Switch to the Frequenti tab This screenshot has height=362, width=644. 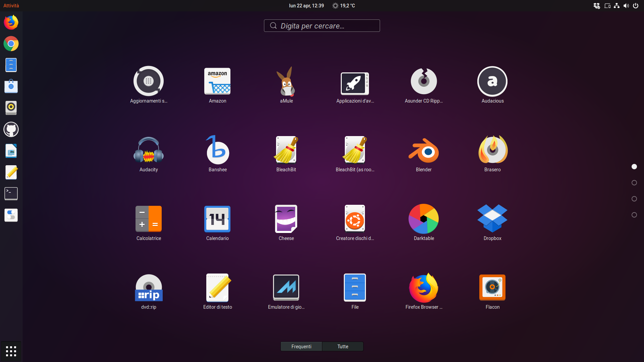pyautogui.click(x=301, y=346)
